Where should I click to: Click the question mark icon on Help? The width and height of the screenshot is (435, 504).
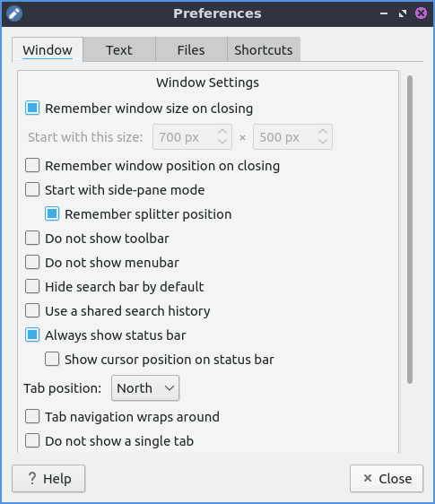[32, 478]
